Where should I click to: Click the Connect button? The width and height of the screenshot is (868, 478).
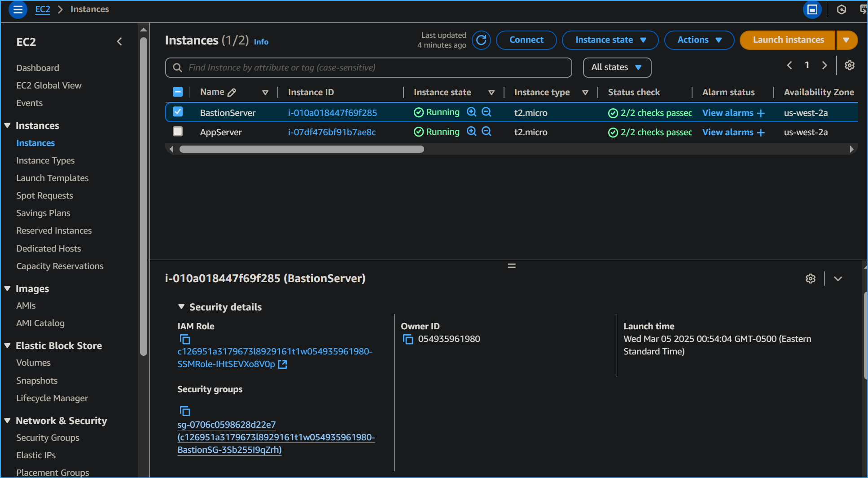pos(526,40)
